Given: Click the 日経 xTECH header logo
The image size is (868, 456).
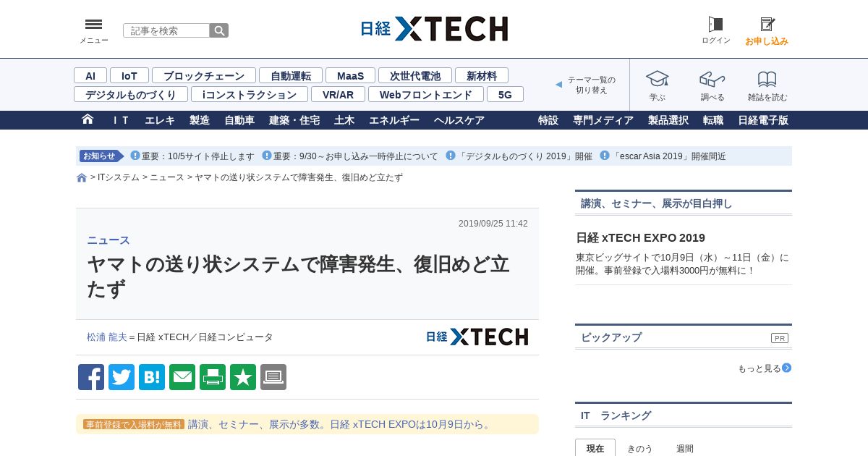Looking at the screenshot, I should coord(434,29).
